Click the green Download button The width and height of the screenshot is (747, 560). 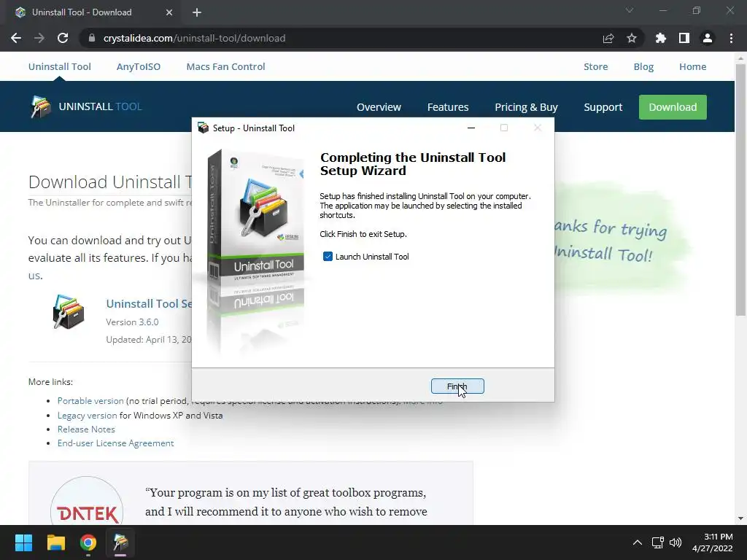coord(673,107)
